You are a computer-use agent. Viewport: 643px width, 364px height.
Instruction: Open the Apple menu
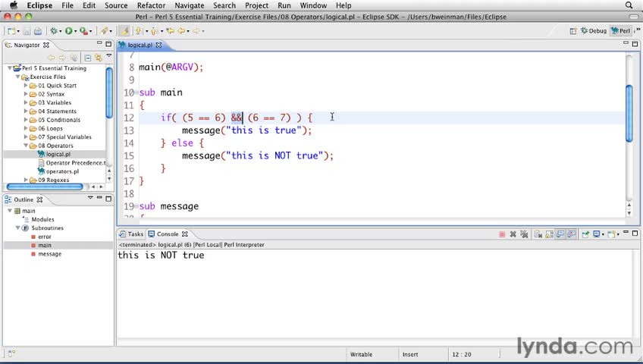[x=14, y=5]
